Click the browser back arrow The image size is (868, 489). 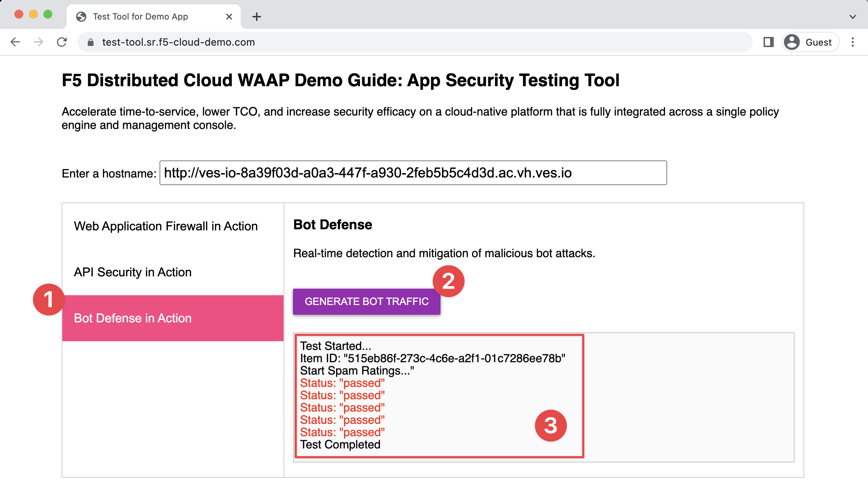tap(15, 42)
